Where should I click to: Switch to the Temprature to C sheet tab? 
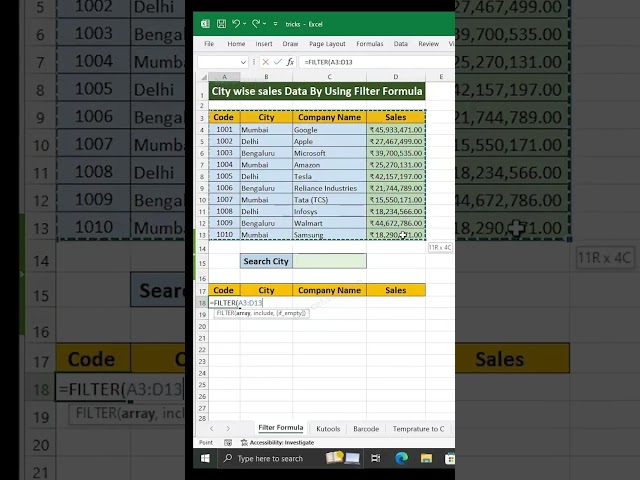click(x=418, y=429)
